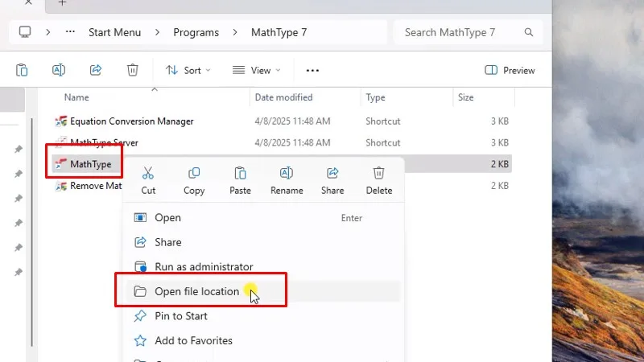Click MathType 7 in breadcrumb
Image resolution: width=644 pixels, height=362 pixels.
click(279, 32)
